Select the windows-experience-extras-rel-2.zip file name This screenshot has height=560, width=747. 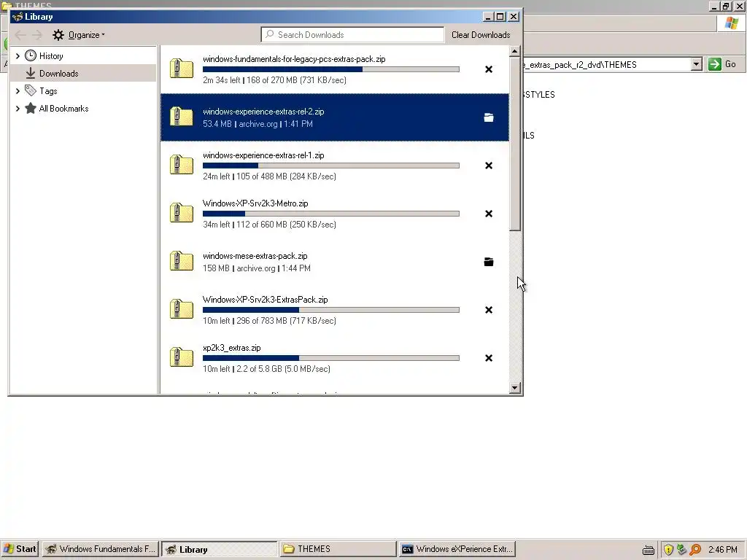coord(263,112)
